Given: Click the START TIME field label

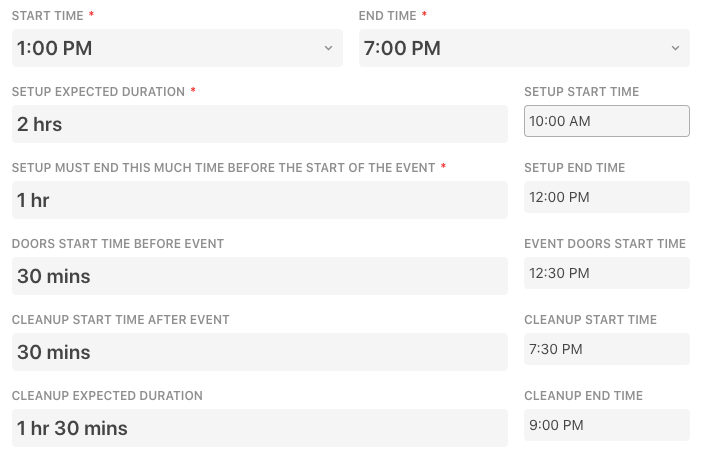Looking at the screenshot, I should [48, 16].
